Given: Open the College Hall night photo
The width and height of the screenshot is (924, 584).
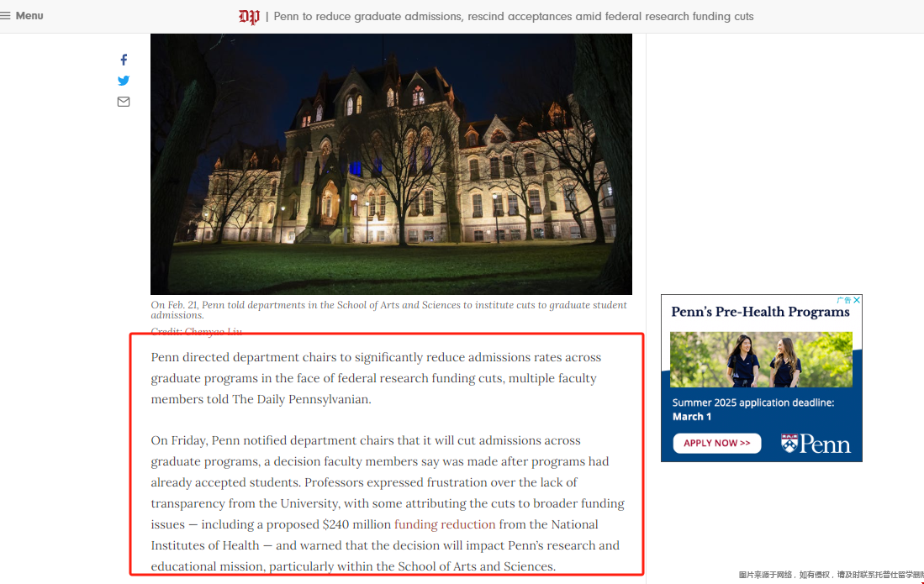Looking at the screenshot, I should 391,164.
